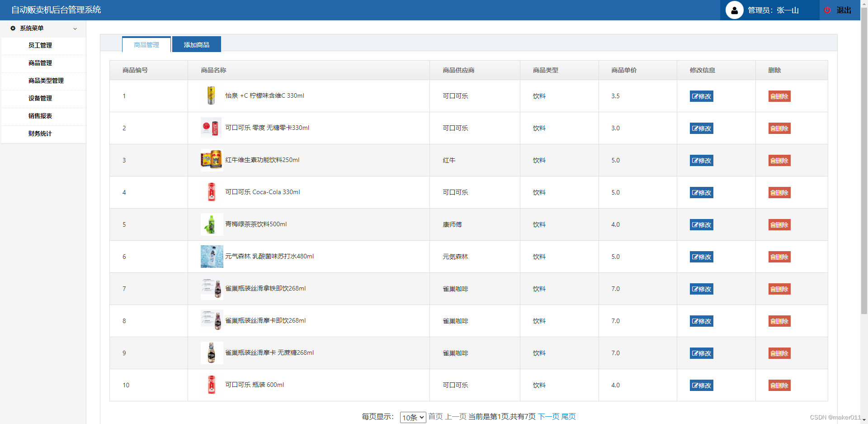Click the 可口可乐 零度 product thumbnail
Viewport: 868px width, 424px height.
tap(212, 128)
